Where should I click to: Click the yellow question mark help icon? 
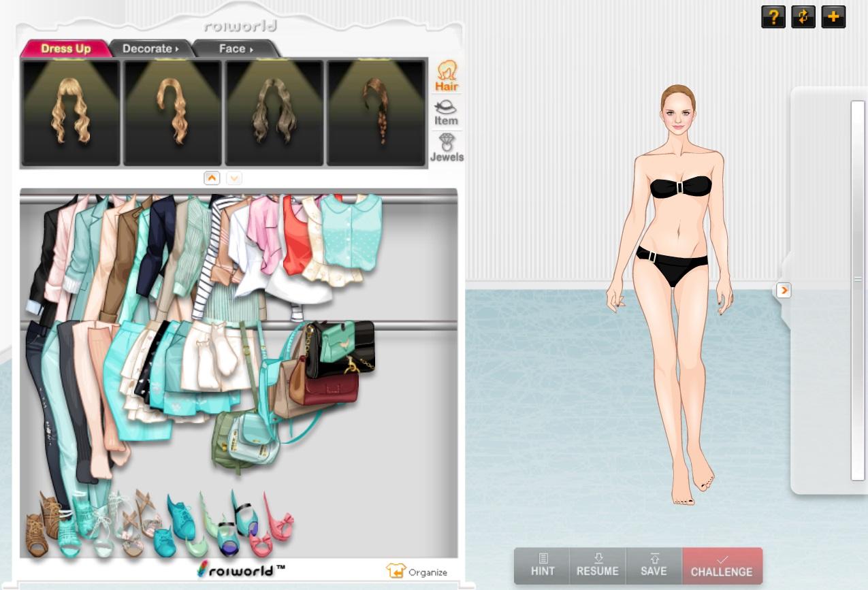[x=773, y=17]
